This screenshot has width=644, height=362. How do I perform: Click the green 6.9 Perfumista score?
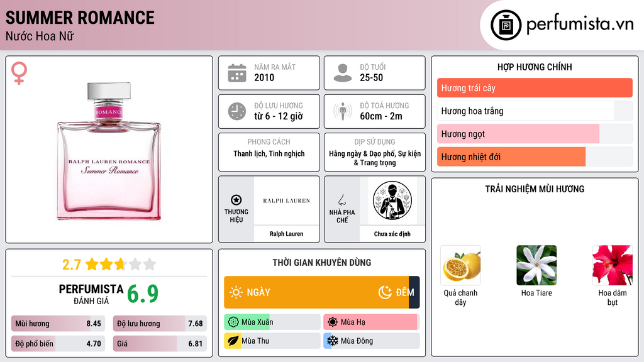143,293
